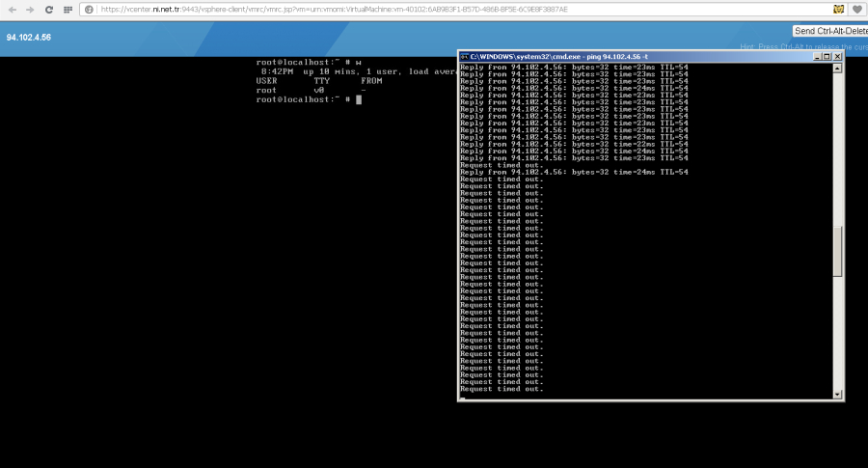
Task: Click the terminal prompt with cursor block
Action: pyautogui.click(x=309, y=99)
